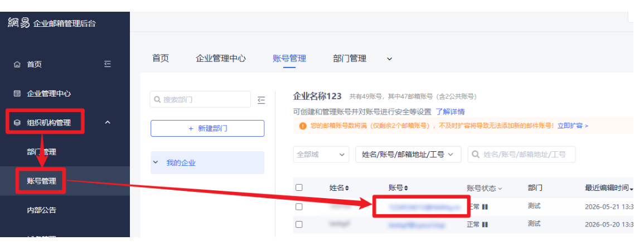Screen dimensions: 644x250
Task: Click the magnifier icon in 搜索部门 box
Action: [x=157, y=99]
